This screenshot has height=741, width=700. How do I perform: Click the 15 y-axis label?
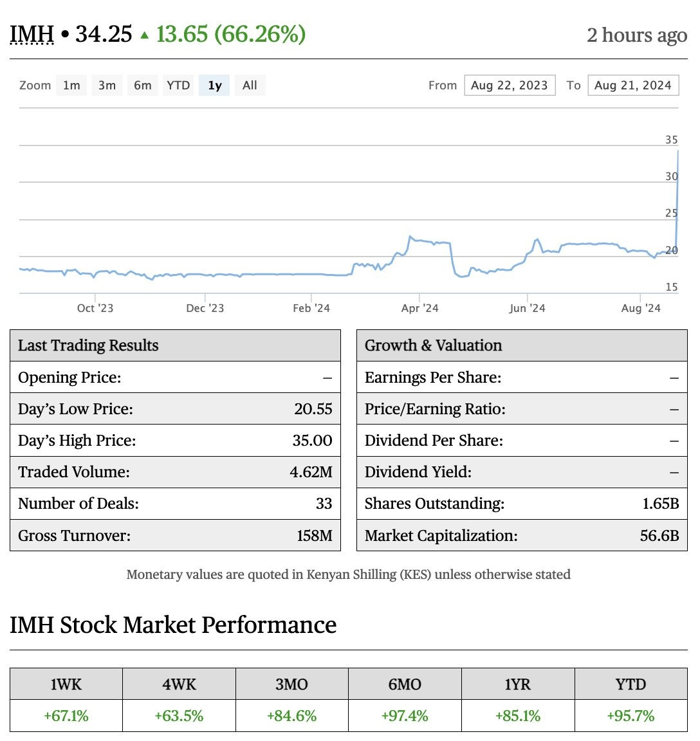click(x=671, y=288)
